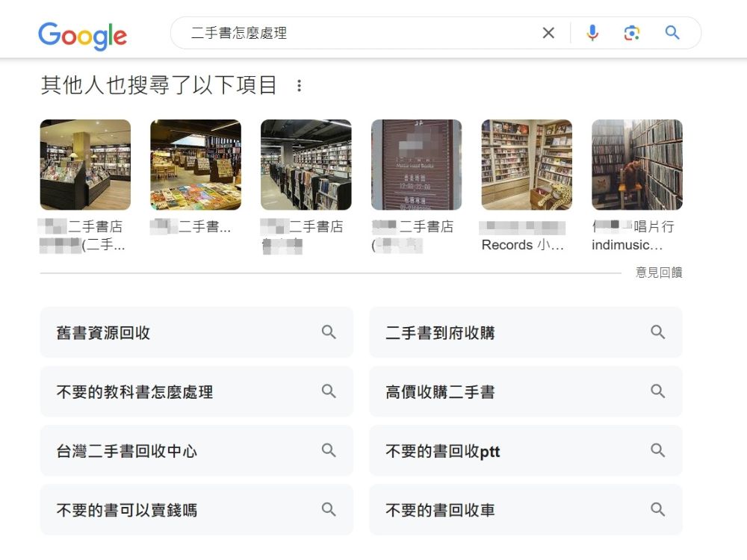
Task: Click magnifier icon in 二手書到府收購 row
Action: pyautogui.click(x=658, y=332)
